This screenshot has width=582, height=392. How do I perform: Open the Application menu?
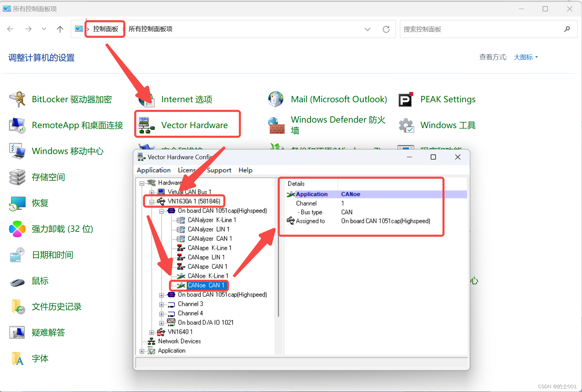pyautogui.click(x=154, y=170)
